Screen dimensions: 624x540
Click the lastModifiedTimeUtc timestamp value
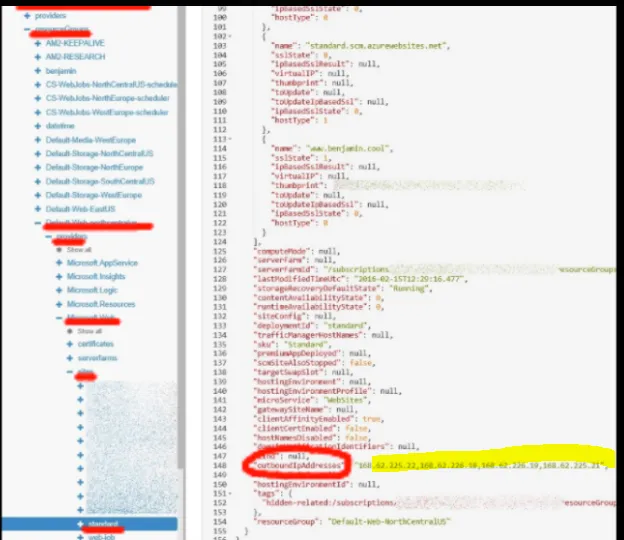(x=409, y=279)
